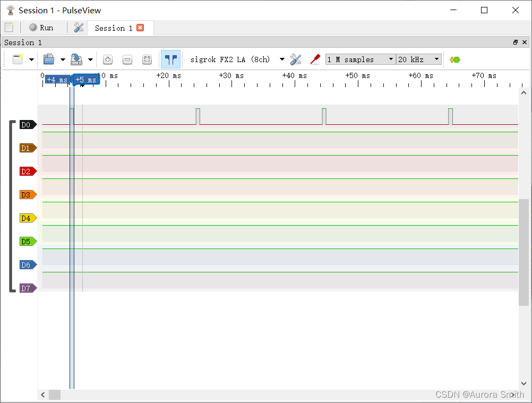Float the Session 1 dock panel
Viewport: 532px width, 403px height.
516,42
